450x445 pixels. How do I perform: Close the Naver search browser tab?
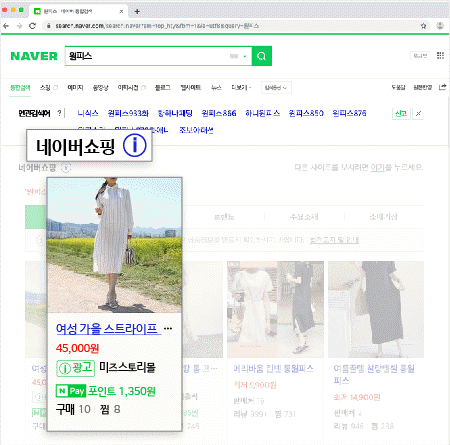point(121,11)
